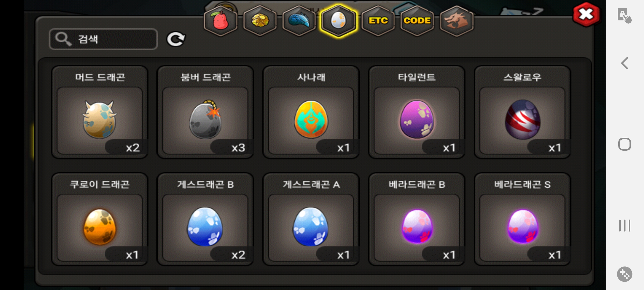This screenshot has height=290, width=644.
Task: Select the egg inventory tab
Action: pyautogui.click(x=339, y=21)
